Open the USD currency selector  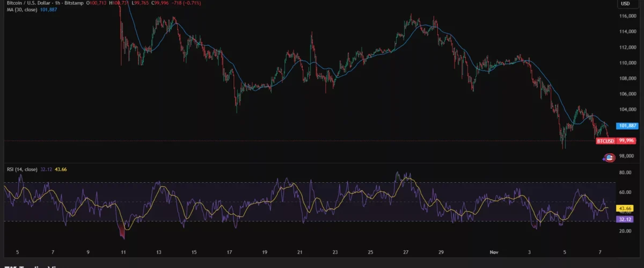pyautogui.click(x=625, y=4)
